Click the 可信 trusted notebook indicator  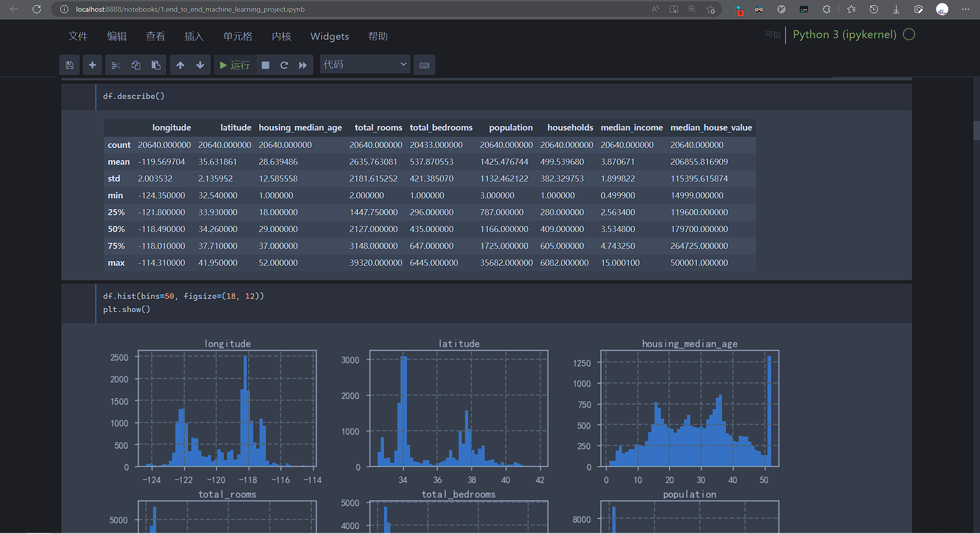pos(773,35)
